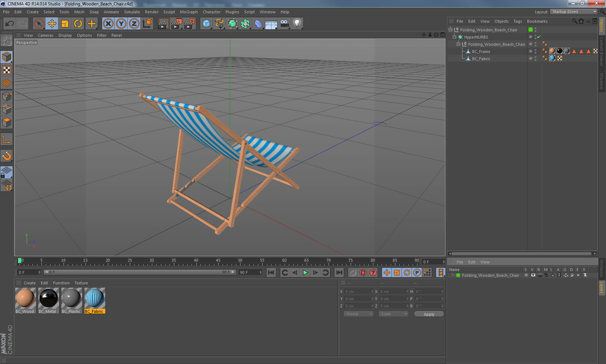Open the Scale mode dropdown
The width and height of the screenshot is (606, 364).
(394, 314)
